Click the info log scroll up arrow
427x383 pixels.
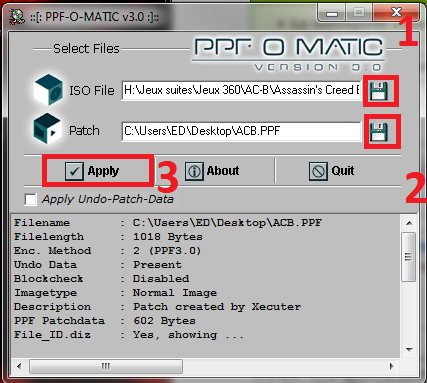pos(409,223)
